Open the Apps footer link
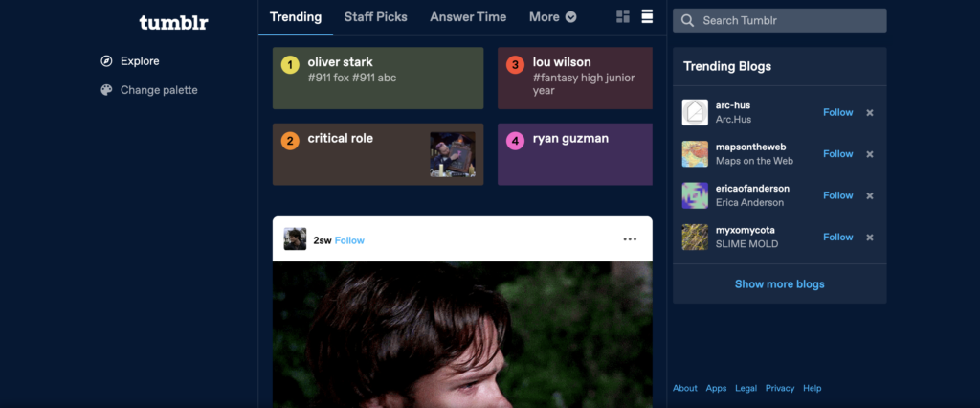Screen dimensions: 980x408 click(716, 388)
